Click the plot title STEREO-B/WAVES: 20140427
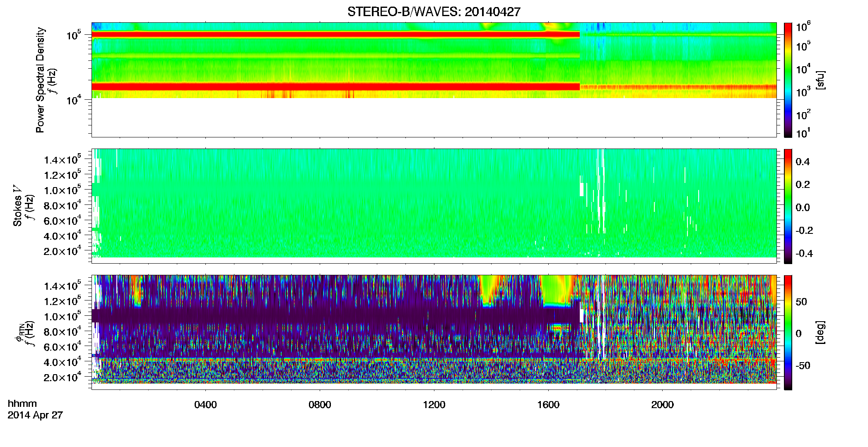 tap(434, 12)
